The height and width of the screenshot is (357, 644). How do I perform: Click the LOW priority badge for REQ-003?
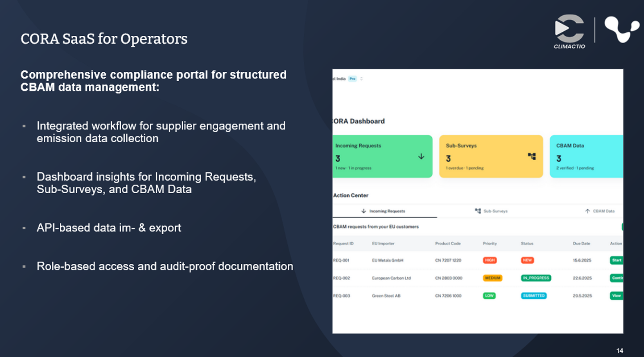[489, 295]
